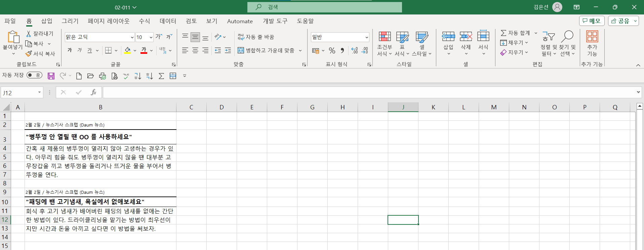Switch to the Insert (삽입) tab
This screenshot has width=644, height=250.
[x=47, y=21]
